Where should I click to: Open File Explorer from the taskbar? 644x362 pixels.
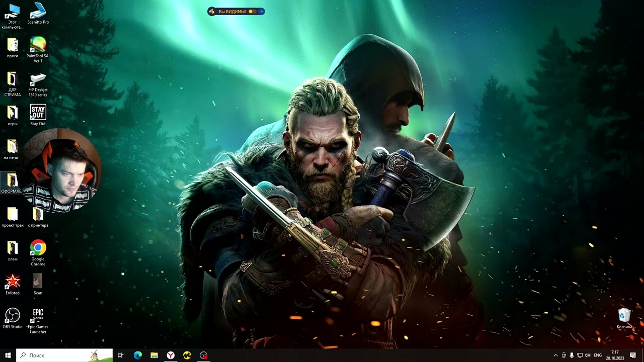point(154,355)
